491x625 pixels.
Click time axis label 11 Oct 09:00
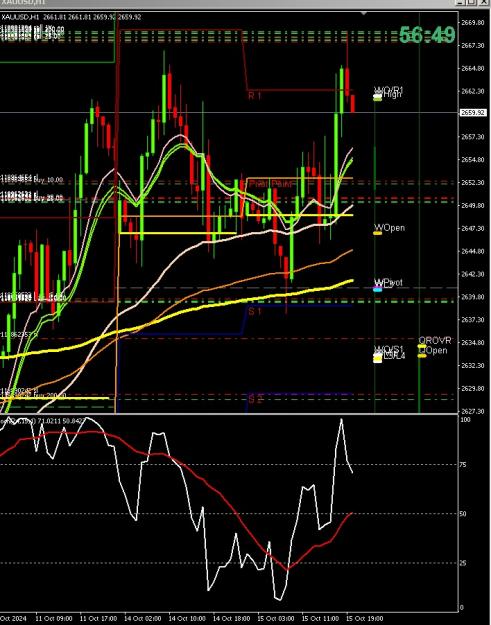point(54,618)
